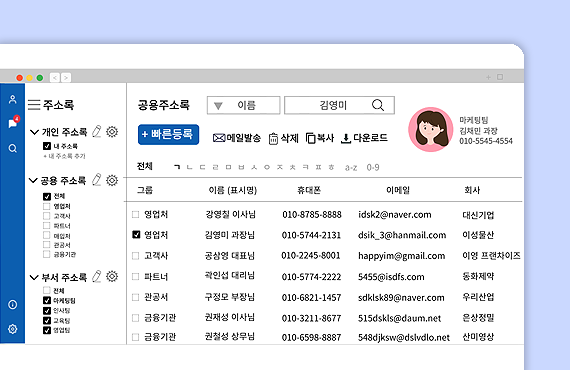The width and height of the screenshot is (570, 370).
Task: Open gear settings for 공용 주소록
Action: (112, 180)
